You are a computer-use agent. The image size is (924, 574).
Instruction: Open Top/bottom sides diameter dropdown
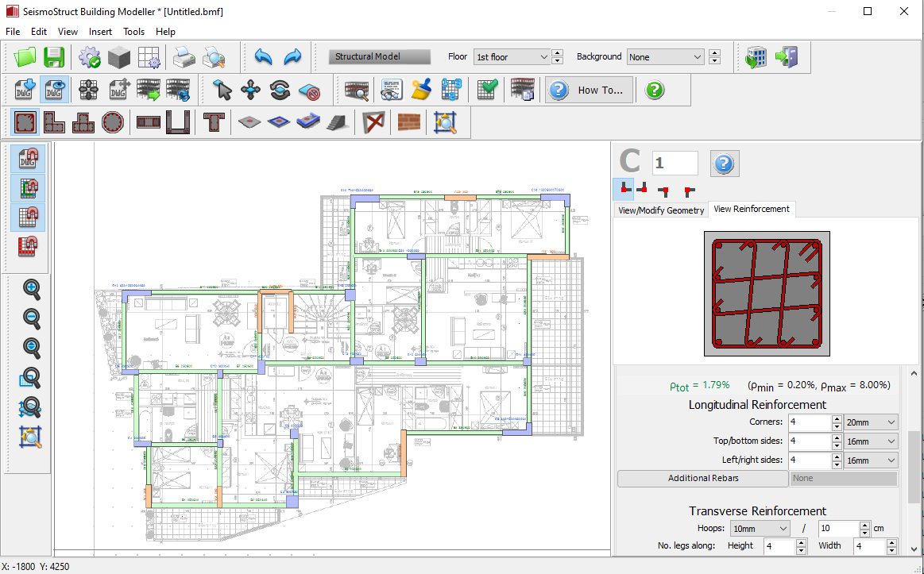871,441
